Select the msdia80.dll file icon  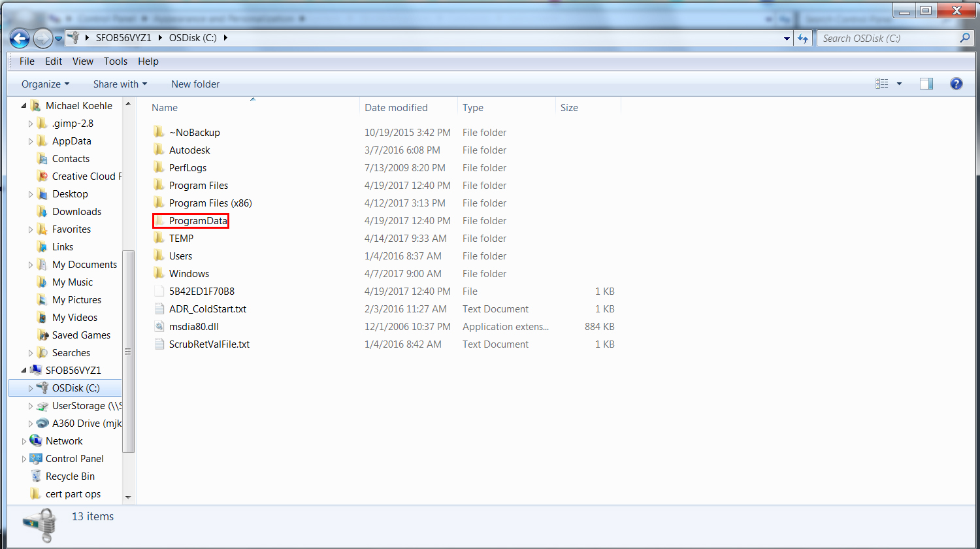coord(159,326)
